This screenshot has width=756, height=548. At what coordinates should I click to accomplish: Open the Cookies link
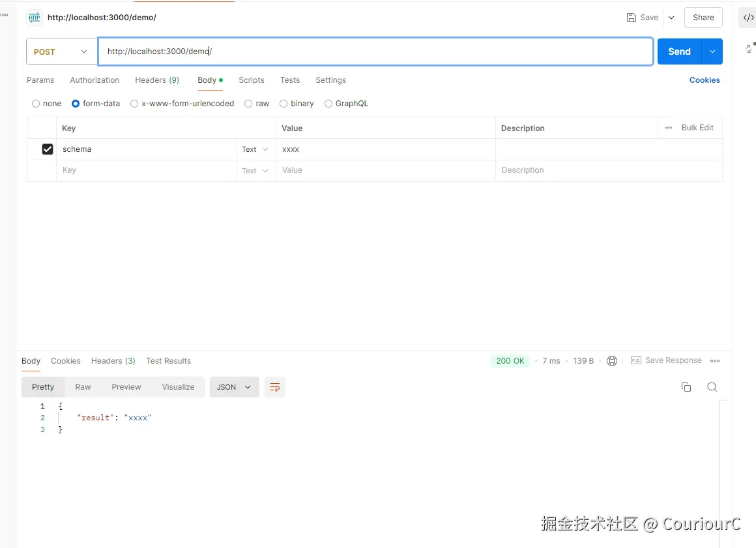point(705,80)
